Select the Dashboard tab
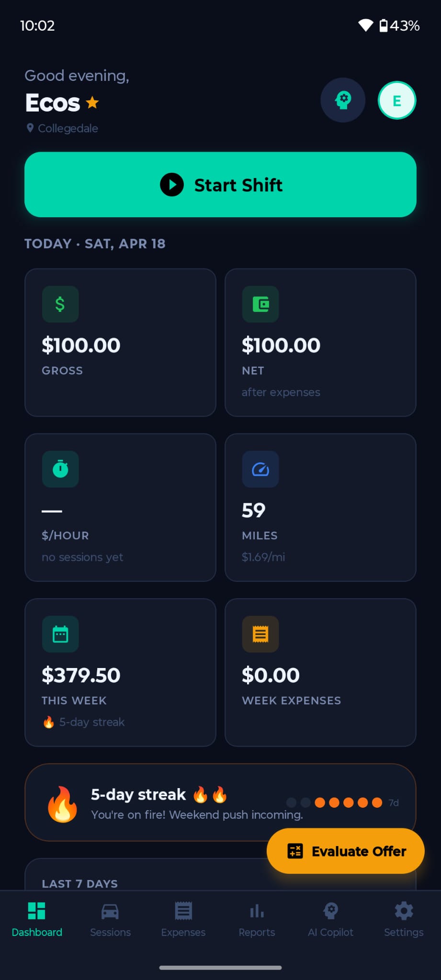 37,919
